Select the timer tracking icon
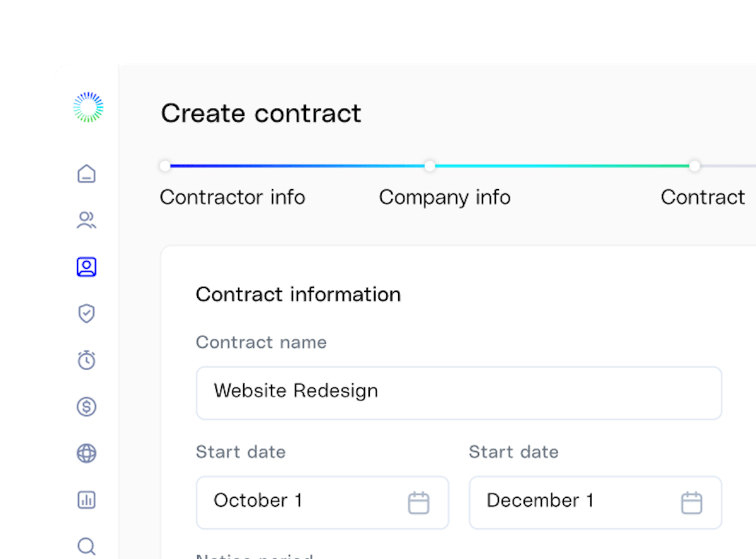 point(86,360)
